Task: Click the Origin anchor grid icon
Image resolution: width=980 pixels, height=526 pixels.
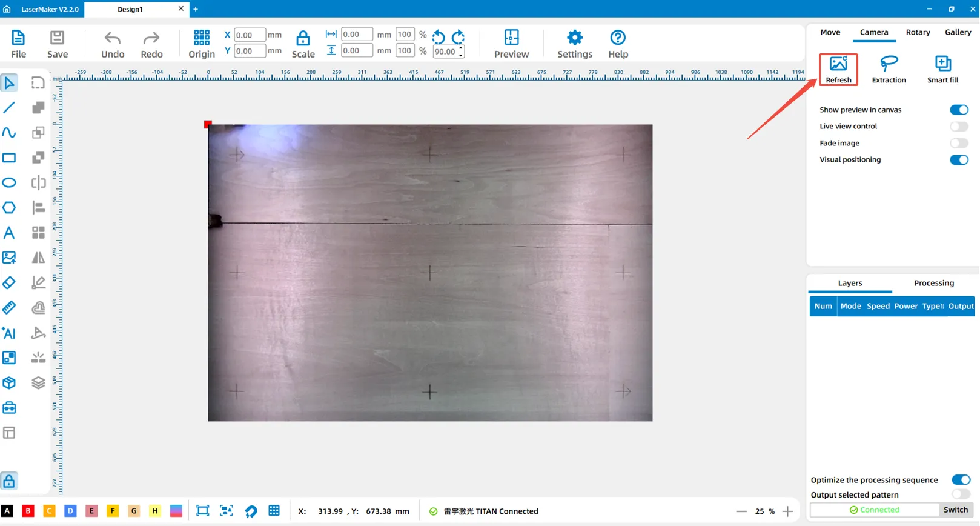Action: pos(202,38)
